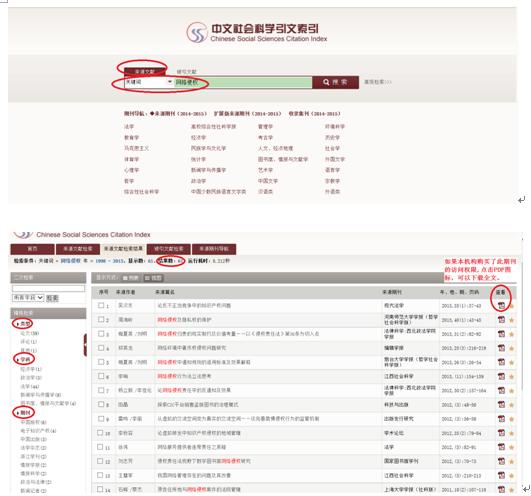Select the checkbox for result row 10
531x496 pixels.
coord(100,433)
